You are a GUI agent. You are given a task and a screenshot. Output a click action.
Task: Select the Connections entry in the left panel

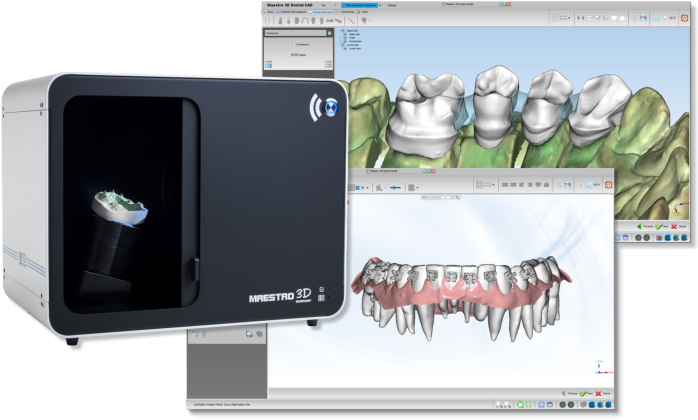[x=299, y=45]
